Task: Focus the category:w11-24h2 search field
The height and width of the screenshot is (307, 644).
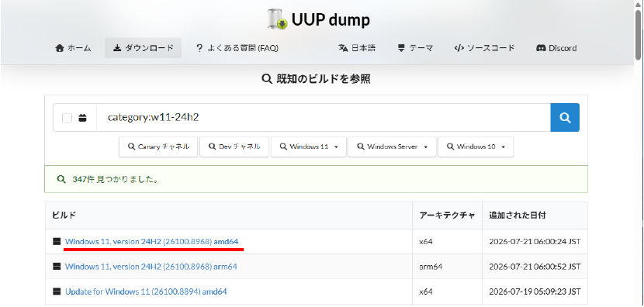Action: (324, 118)
